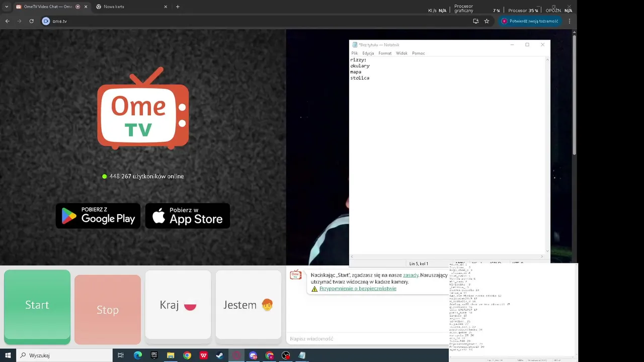This screenshot has width=644, height=362.
Task: Click the 448 267 użytkowników online text
Action: (x=146, y=176)
